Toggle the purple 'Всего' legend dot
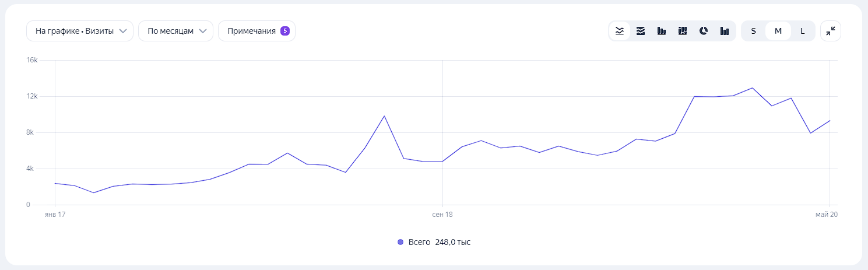Viewport: 868px width, 270px height. pyautogui.click(x=400, y=242)
